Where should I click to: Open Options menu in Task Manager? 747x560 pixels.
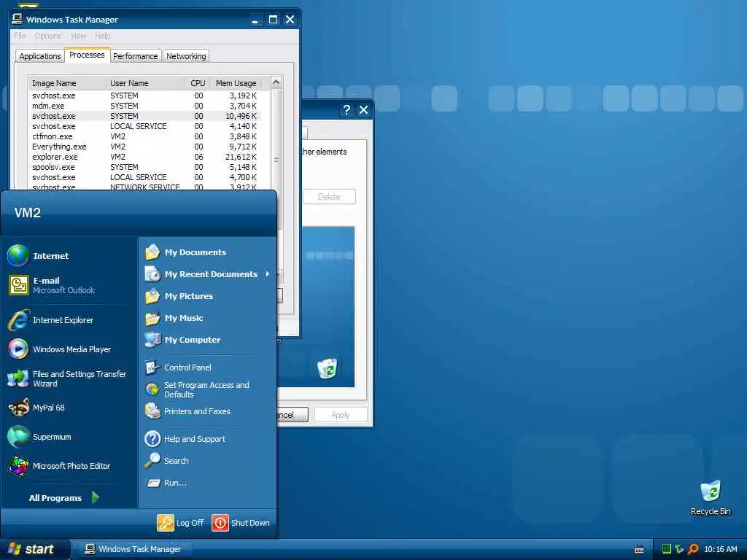coord(47,36)
